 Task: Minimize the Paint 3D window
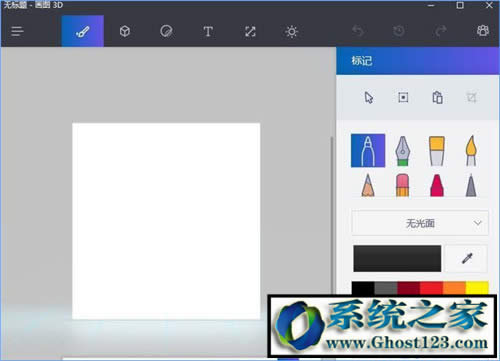431,5
